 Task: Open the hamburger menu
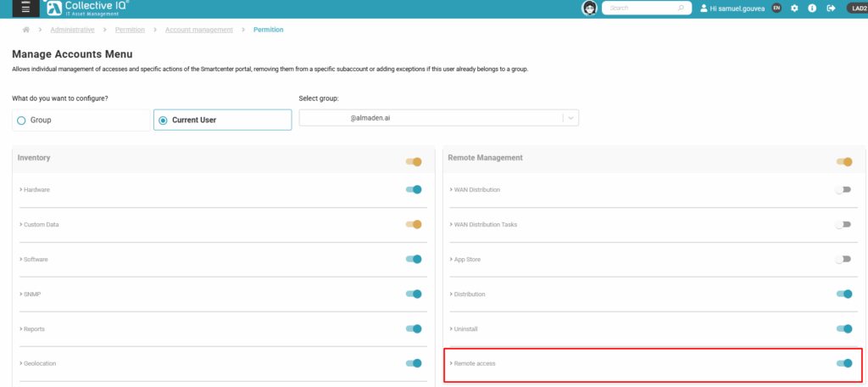[x=25, y=8]
